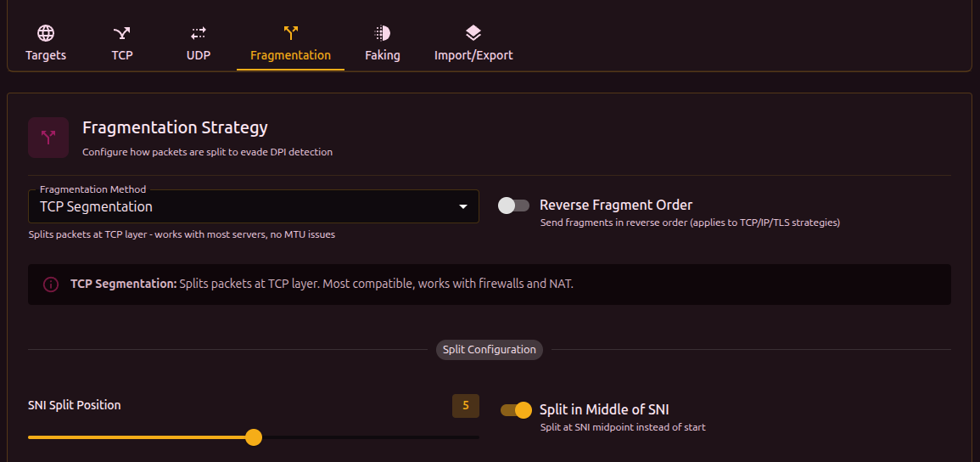The height and width of the screenshot is (462, 980).
Task: Click the Reverse Fragment Order label
Action: coord(616,205)
